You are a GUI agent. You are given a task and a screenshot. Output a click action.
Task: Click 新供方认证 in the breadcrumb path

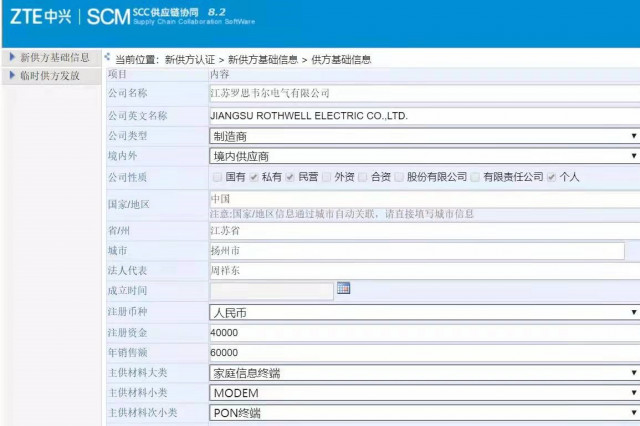click(190, 60)
